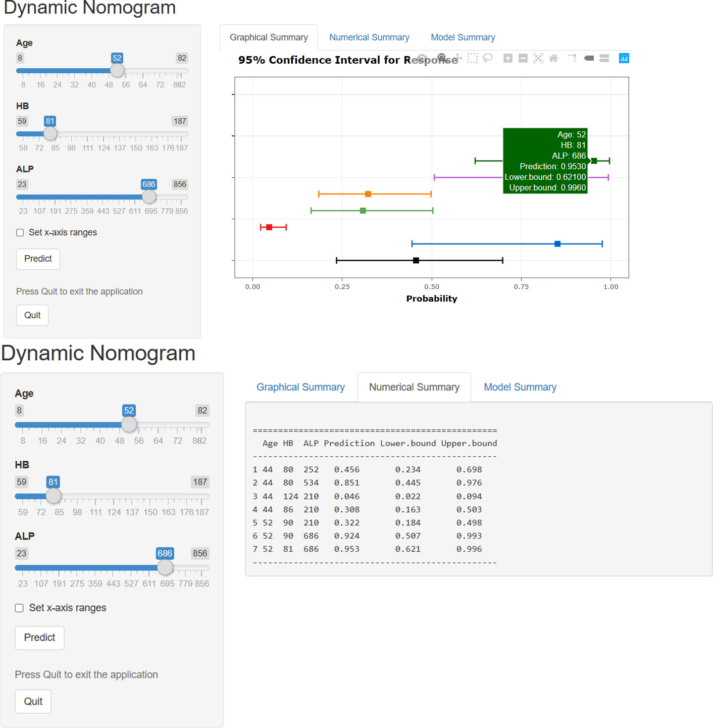Screen dimensions: 713x728
Task: Click prediction value 0.308 in table
Action: coord(347,510)
